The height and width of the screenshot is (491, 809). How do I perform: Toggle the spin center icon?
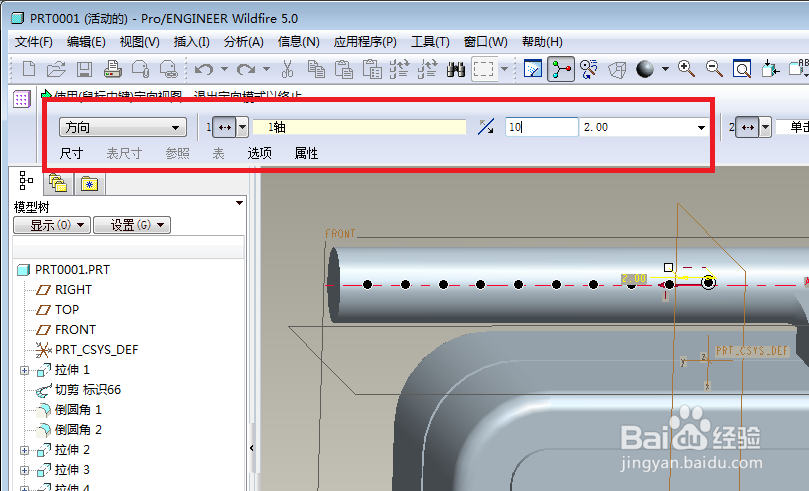561,69
